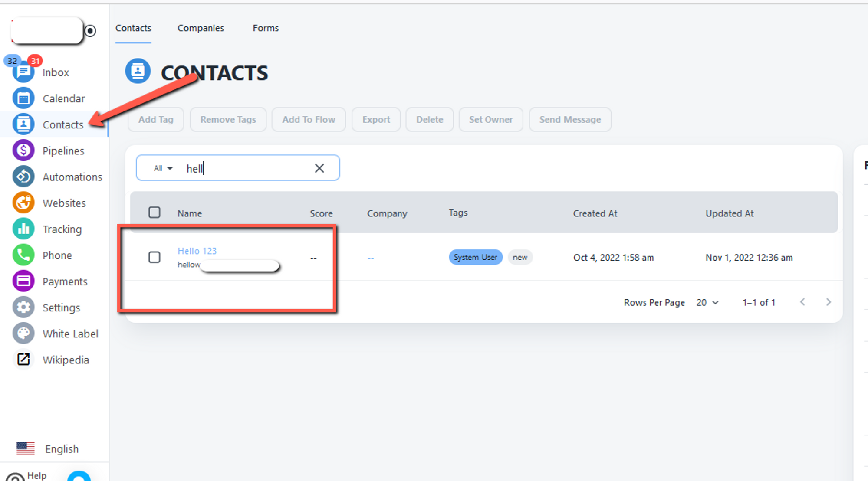Click inside the contacts search field

pos(252,168)
